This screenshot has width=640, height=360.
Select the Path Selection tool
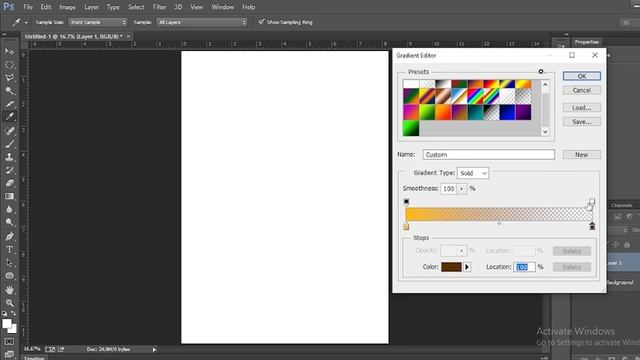point(9,262)
